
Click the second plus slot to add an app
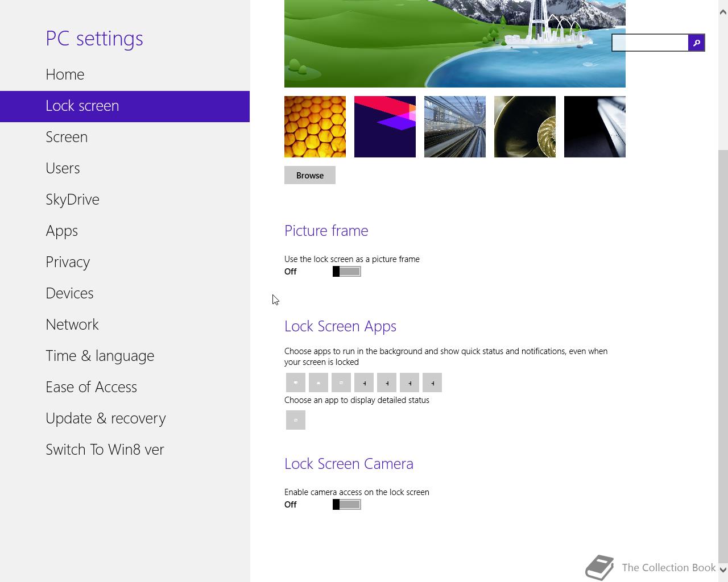387,383
